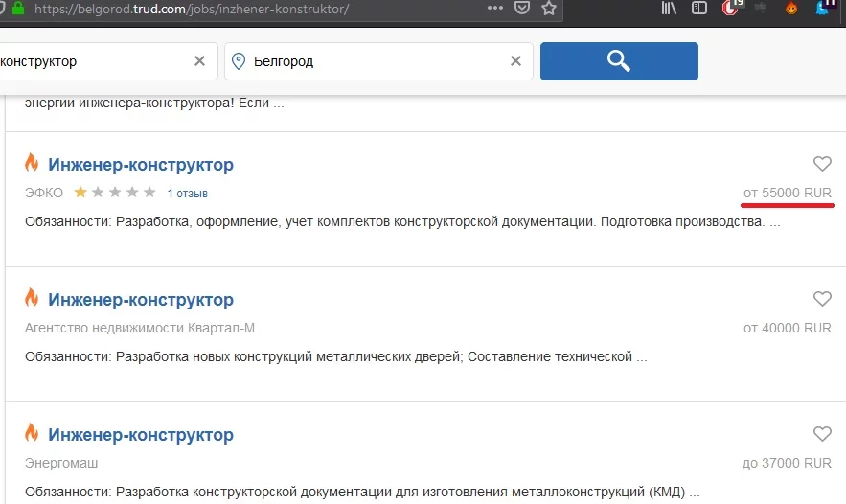Clear the Белгород location field

pos(515,61)
